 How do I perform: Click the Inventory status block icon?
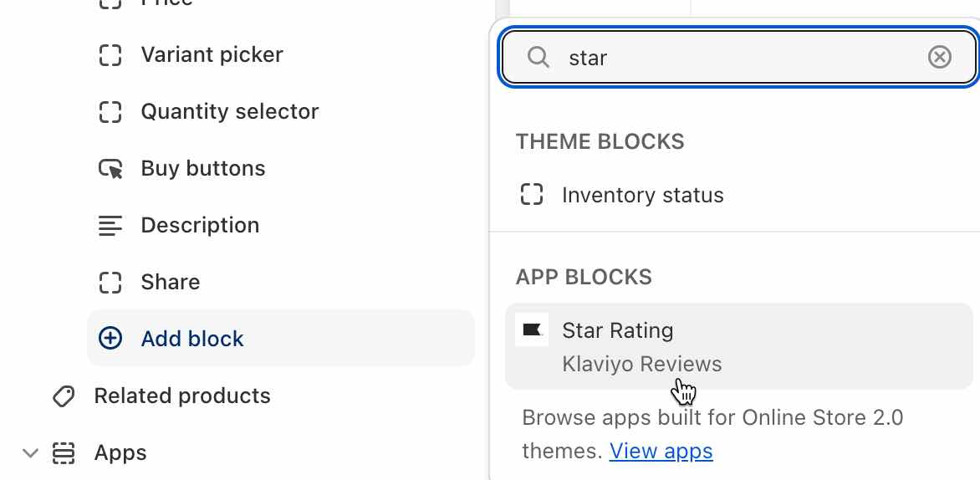[x=532, y=196]
